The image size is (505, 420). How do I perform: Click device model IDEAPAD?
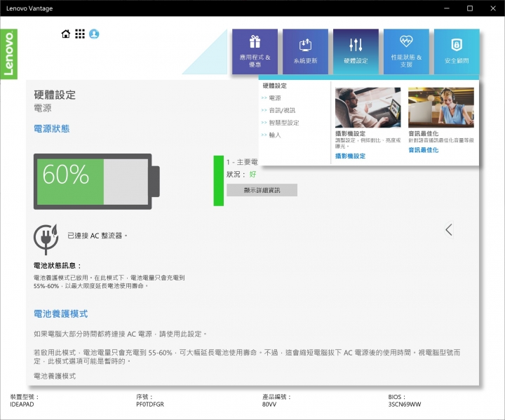pos(22,404)
